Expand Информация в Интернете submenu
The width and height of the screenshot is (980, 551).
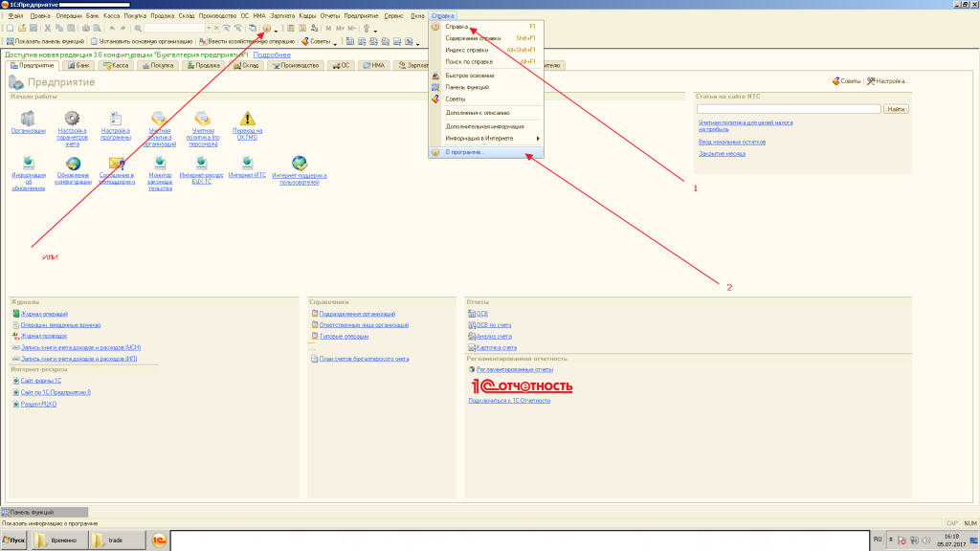click(485, 139)
